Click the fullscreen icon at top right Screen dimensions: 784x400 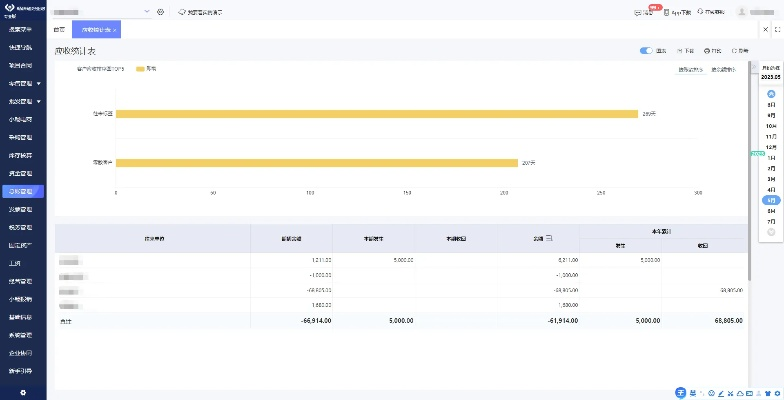[x=777, y=31]
